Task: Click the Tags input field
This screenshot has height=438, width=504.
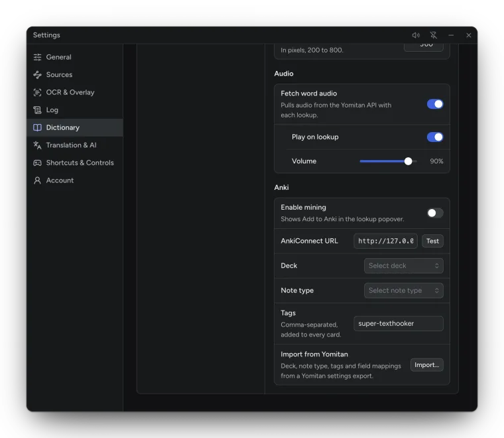Action: pyautogui.click(x=399, y=323)
